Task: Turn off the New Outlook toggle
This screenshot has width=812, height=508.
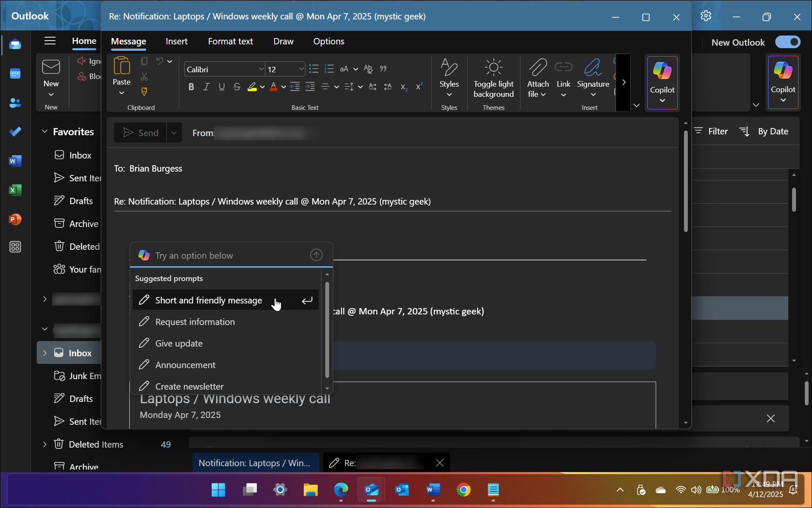Action: (x=787, y=42)
